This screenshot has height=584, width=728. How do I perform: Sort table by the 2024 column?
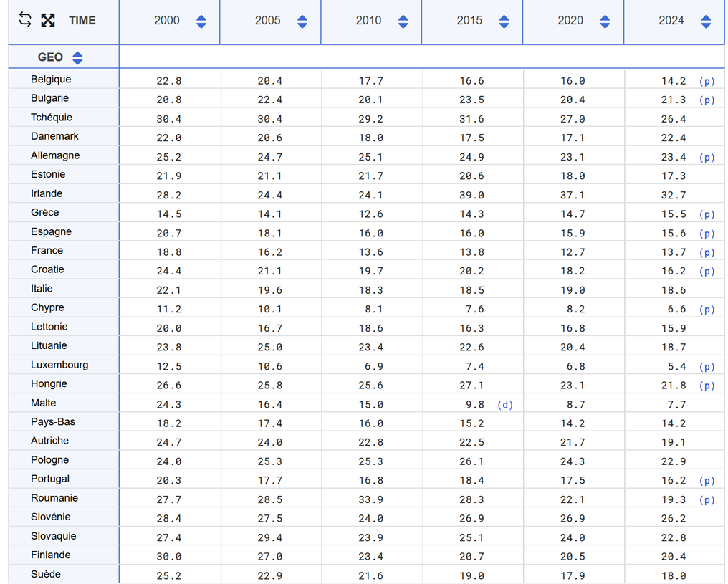pos(707,21)
